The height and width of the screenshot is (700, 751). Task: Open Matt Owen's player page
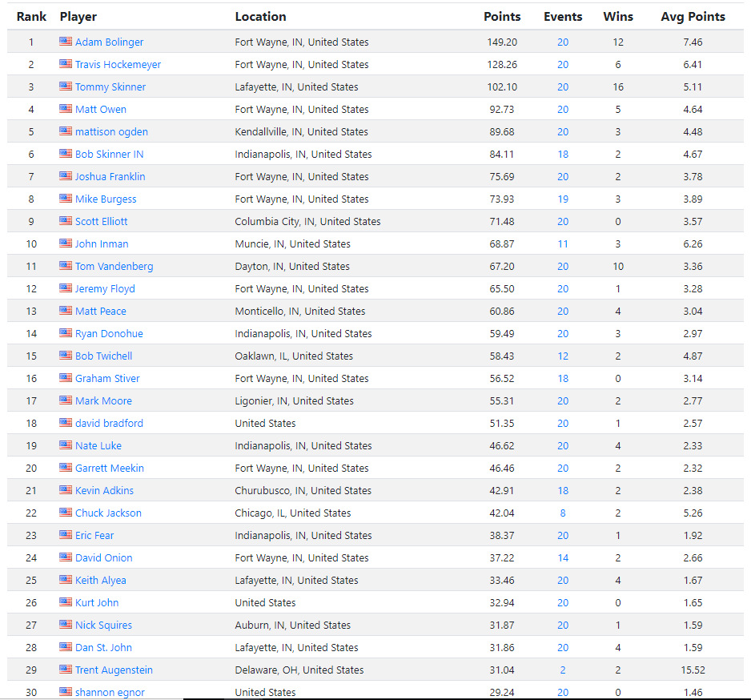point(101,109)
